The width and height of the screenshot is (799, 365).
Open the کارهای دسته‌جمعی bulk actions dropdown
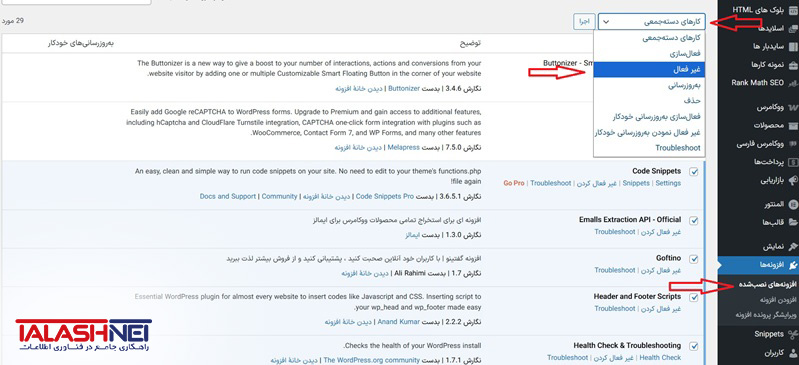[x=652, y=21]
